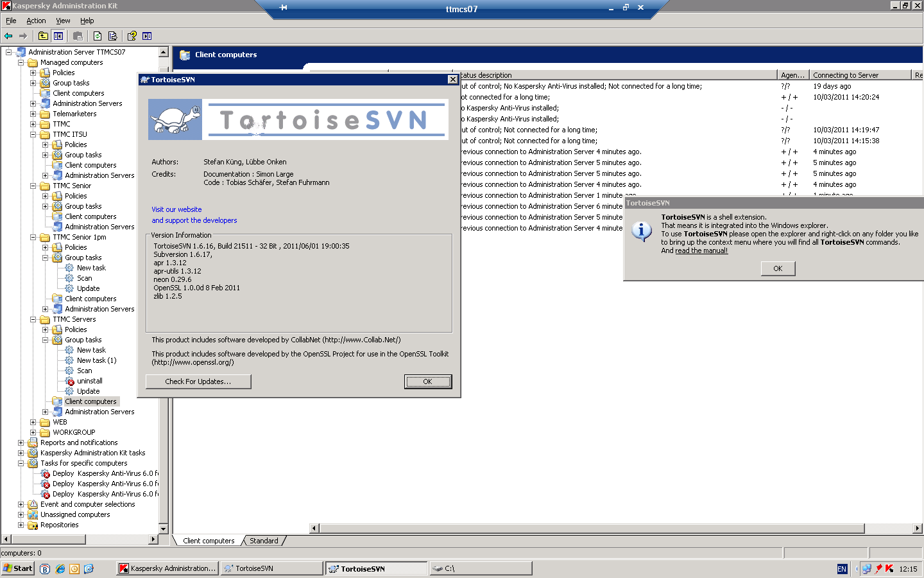Select the Client computers node under TTMC Servers

coord(90,401)
